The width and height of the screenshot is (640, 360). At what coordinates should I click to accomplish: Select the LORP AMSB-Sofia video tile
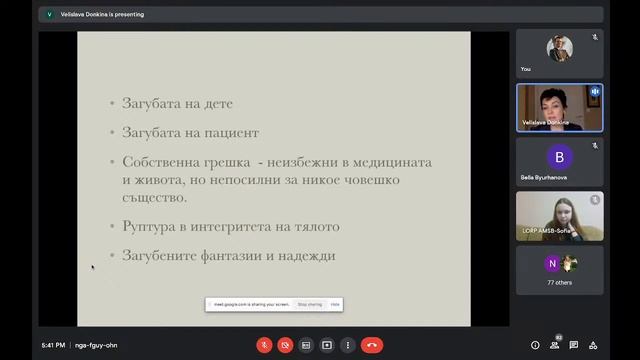560,216
